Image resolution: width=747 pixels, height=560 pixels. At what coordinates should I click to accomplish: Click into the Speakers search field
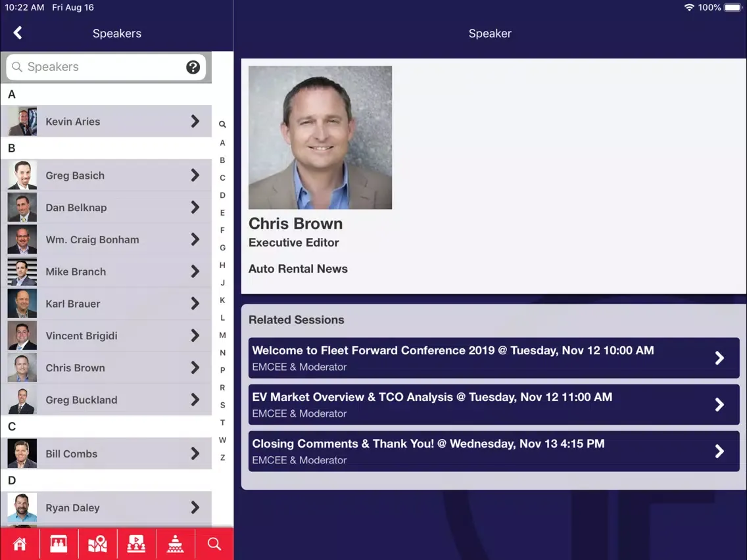coord(106,66)
